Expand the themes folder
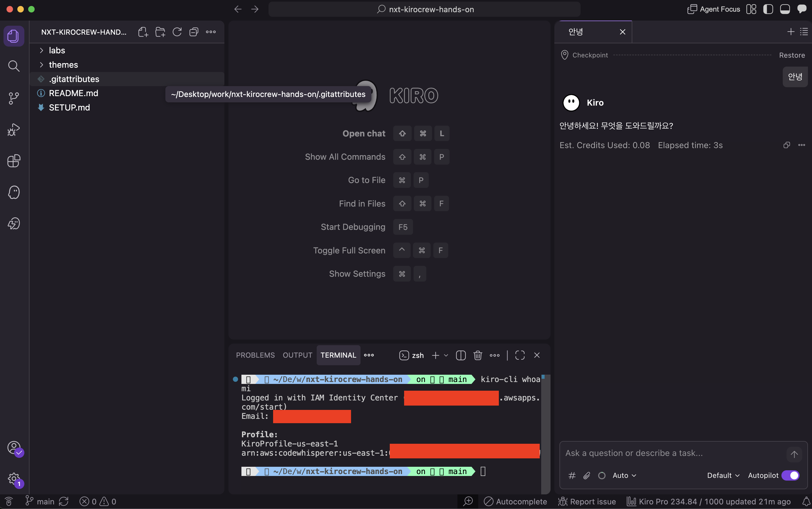Screen dimensions: 812x509 pyautogui.click(x=127, y=65)
